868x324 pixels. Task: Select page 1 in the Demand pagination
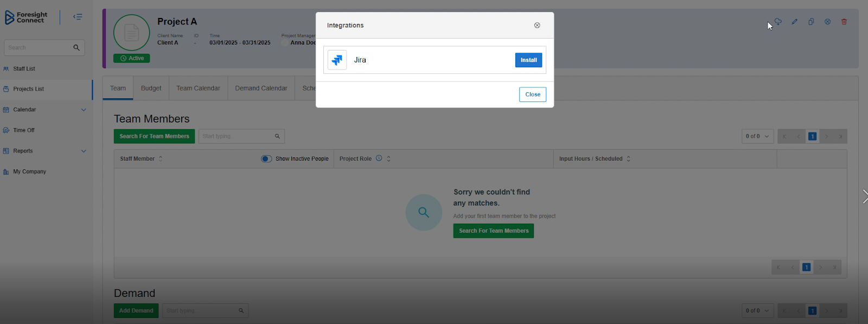click(812, 310)
